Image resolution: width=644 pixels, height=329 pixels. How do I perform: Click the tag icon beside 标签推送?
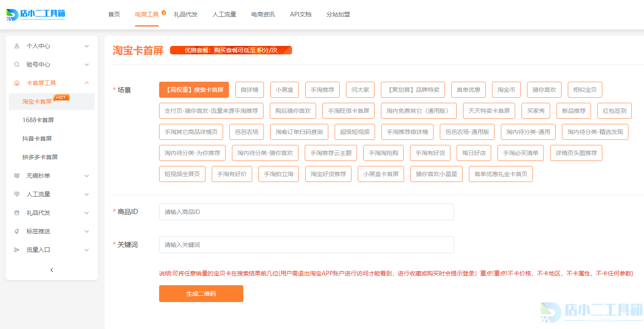pos(17,231)
